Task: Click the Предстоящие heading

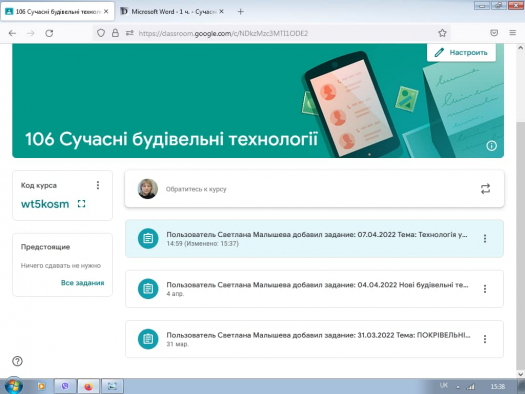Action: tap(46, 247)
